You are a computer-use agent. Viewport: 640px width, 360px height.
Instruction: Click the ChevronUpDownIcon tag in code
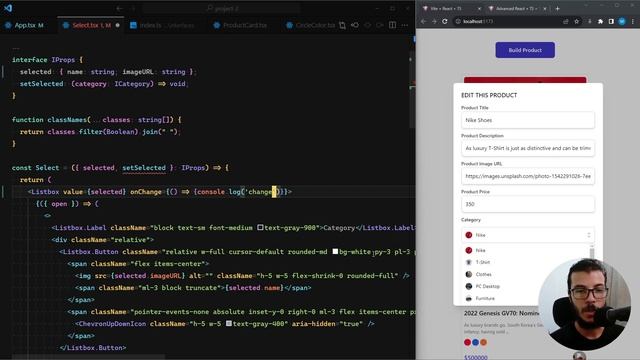coord(111,324)
